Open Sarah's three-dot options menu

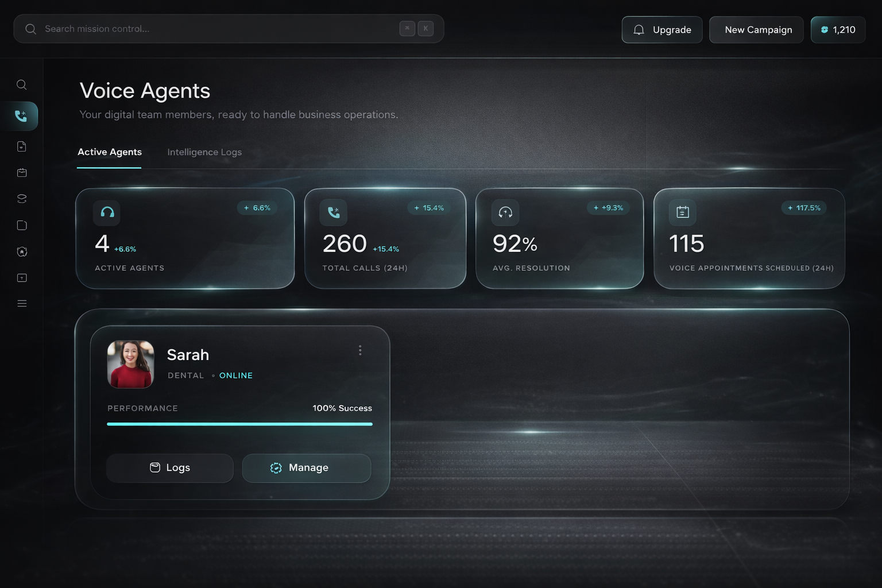point(360,350)
